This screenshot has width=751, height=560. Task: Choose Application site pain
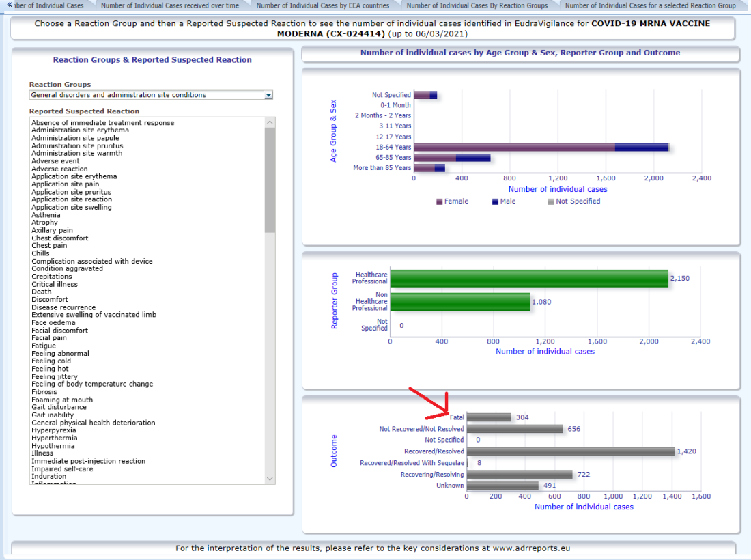pos(65,184)
